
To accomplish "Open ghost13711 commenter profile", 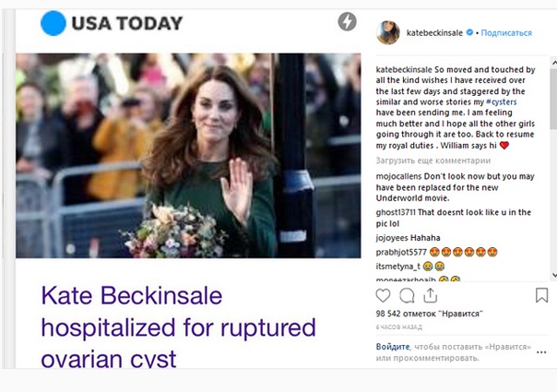I will (396, 212).
